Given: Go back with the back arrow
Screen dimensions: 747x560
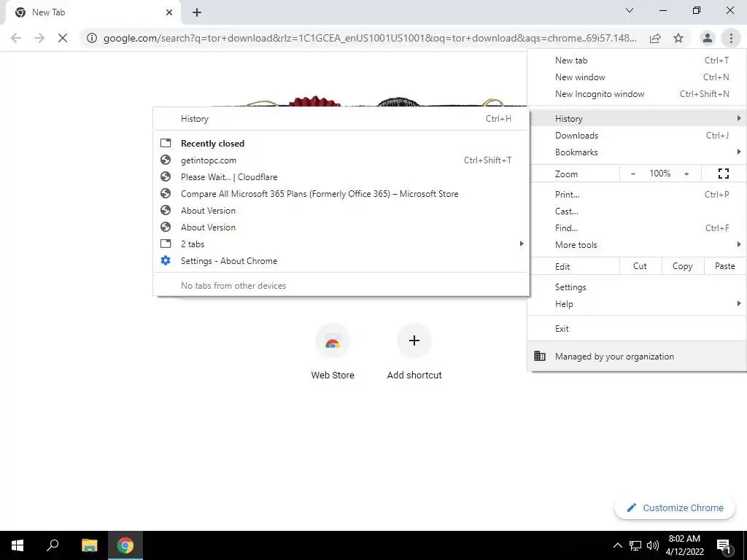Looking at the screenshot, I should pos(16,38).
